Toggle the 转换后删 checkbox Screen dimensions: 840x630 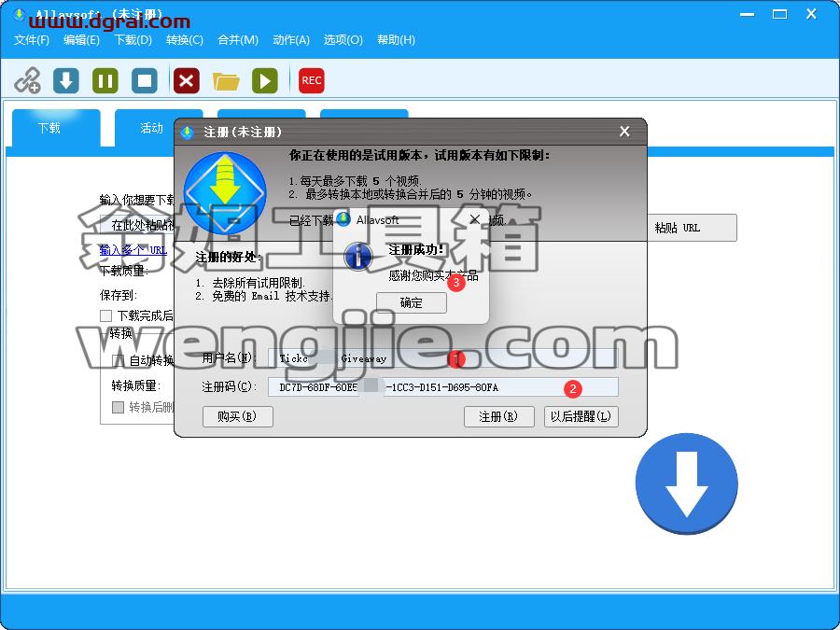click(x=118, y=407)
